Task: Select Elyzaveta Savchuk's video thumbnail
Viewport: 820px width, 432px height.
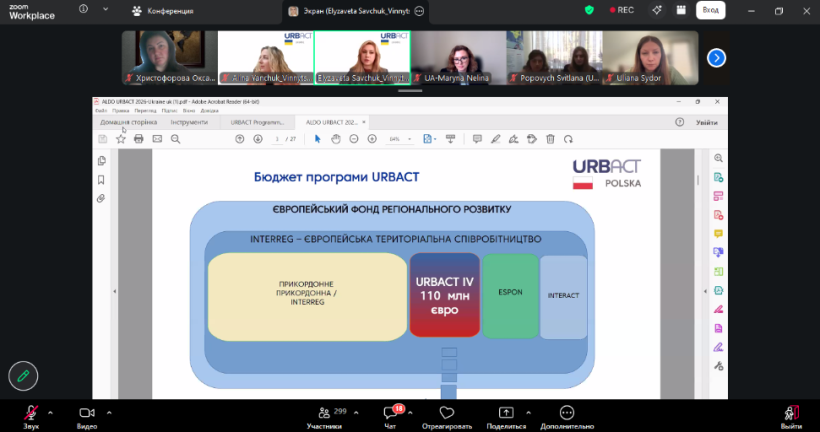Action: (361, 57)
